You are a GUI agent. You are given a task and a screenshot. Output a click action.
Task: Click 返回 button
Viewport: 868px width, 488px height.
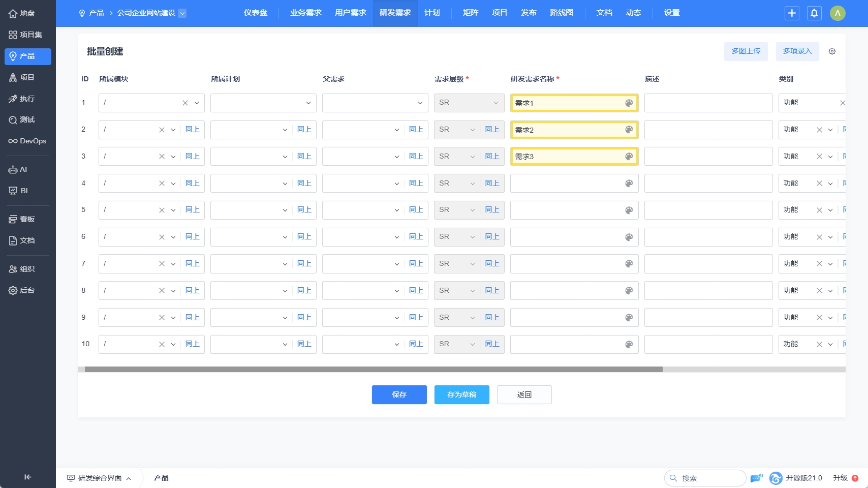click(x=524, y=394)
